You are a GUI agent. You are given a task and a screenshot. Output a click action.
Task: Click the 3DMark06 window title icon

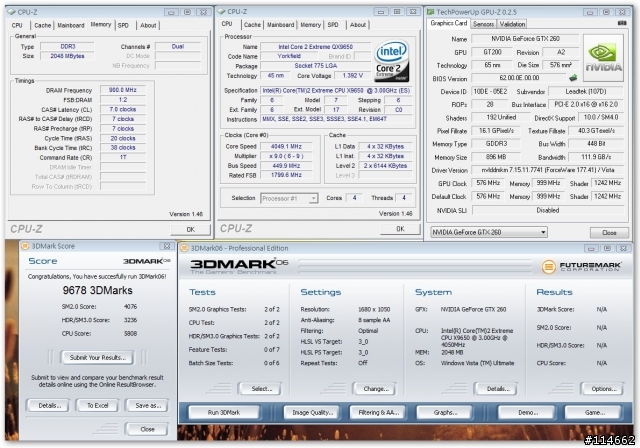(x=184, y=248)
